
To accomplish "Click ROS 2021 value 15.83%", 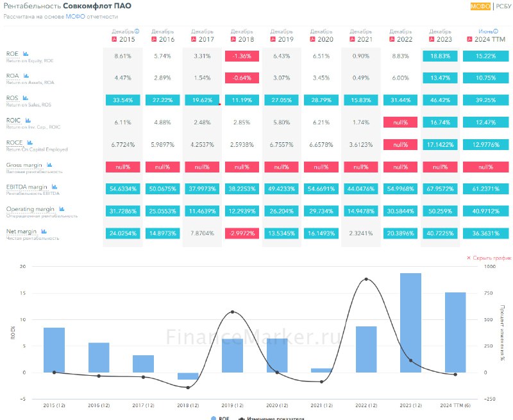I will [361, 100].
